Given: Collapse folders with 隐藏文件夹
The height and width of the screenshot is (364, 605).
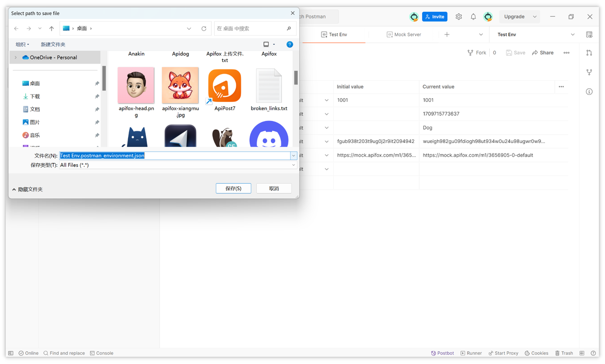Looking at the screenshot, I should 27,189.
